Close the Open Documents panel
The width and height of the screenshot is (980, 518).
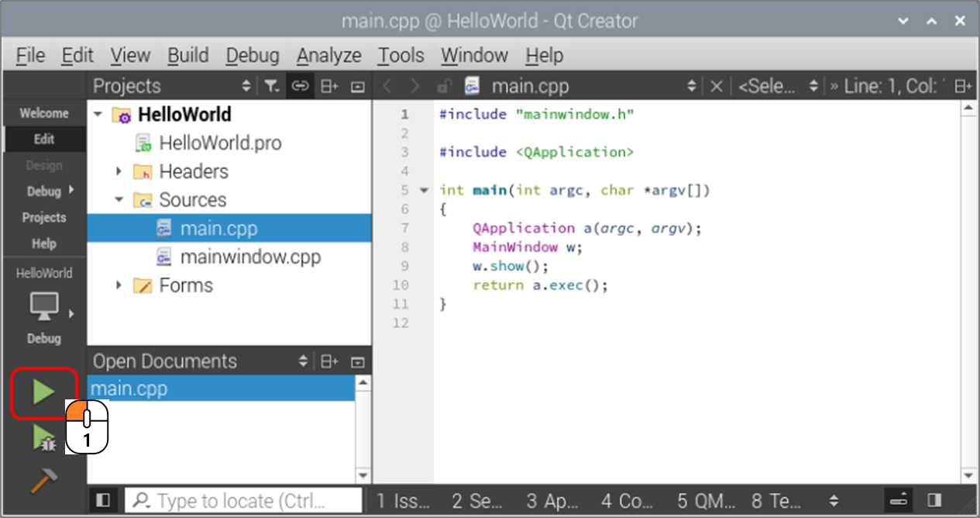[357, 361]
